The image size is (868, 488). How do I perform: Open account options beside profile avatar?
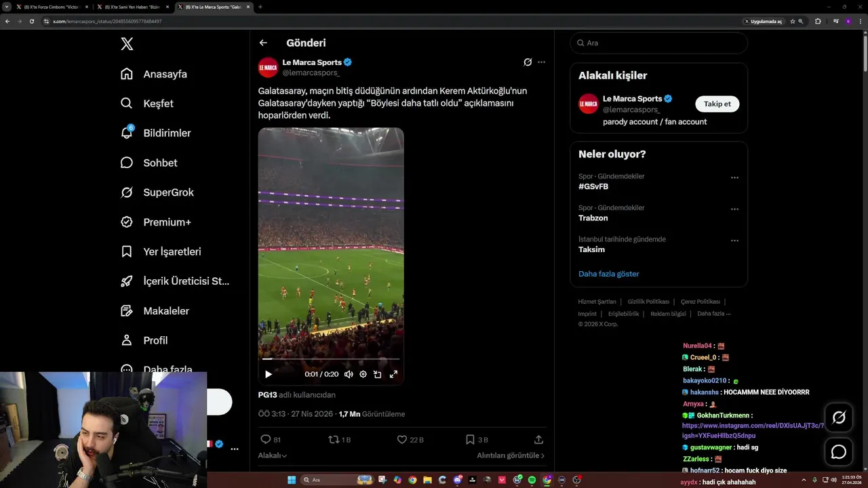[x=235, y=449]
